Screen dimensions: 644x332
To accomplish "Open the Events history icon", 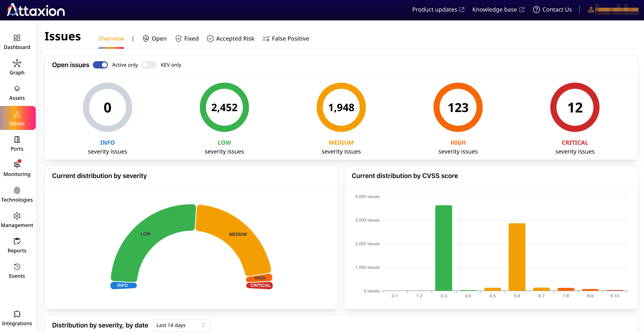I will [x=17, y=267].
